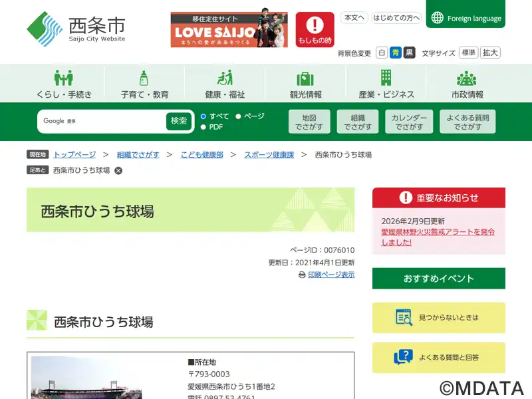Screen dimensions: 532x399
Task: Set background color to black 黒
Action: tap(409, 53)
